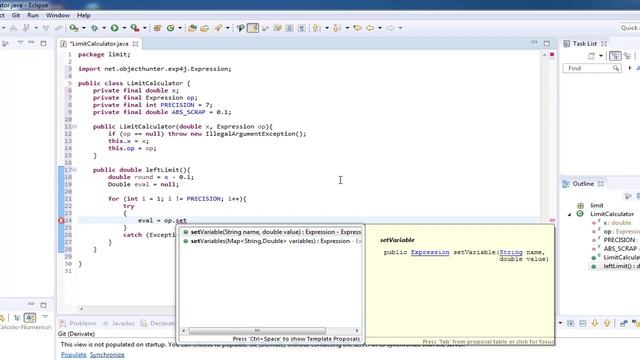This screenshot has width=640, height=360.
Task: Open the Help menu
Action: point(84,15)
